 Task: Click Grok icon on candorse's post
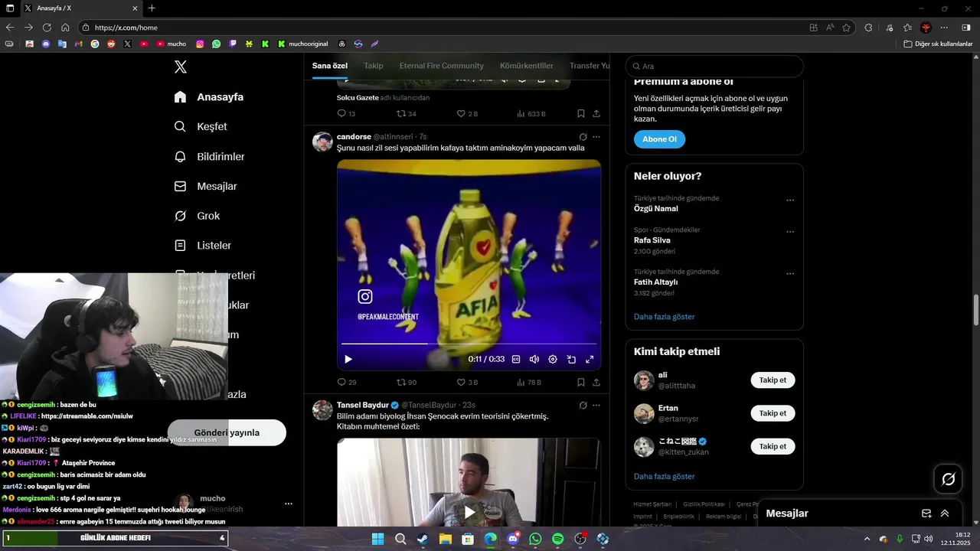tap(583, 137)
